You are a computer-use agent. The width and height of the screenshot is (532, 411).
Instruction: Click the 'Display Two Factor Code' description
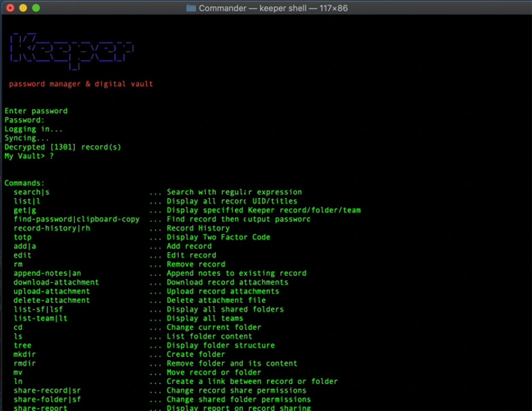coord(219,237)
